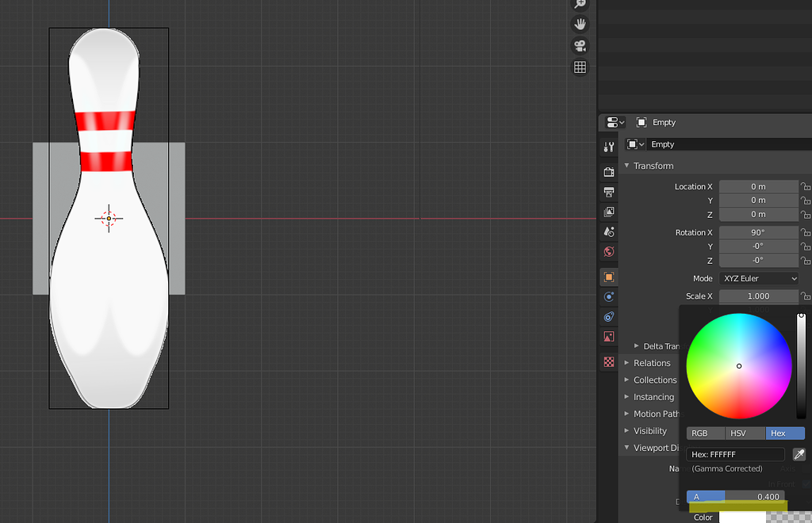Open the Output properties tab
812x523 pixels.
608,192
